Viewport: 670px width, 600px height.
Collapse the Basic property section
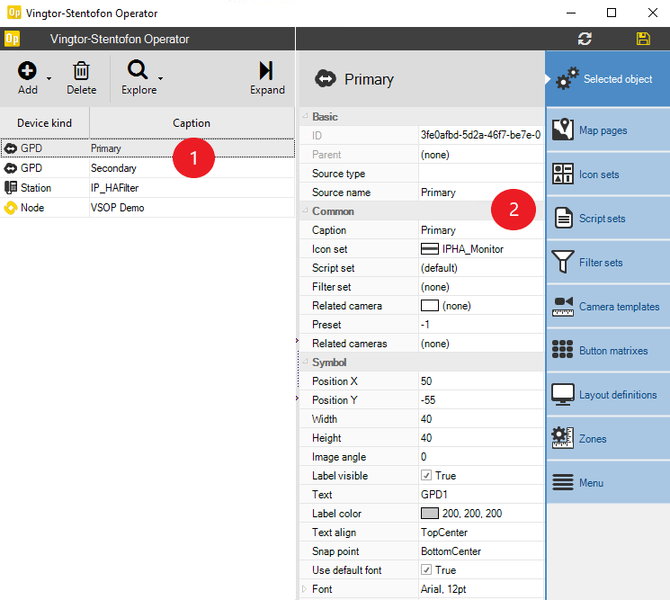[x=305, y=117]
